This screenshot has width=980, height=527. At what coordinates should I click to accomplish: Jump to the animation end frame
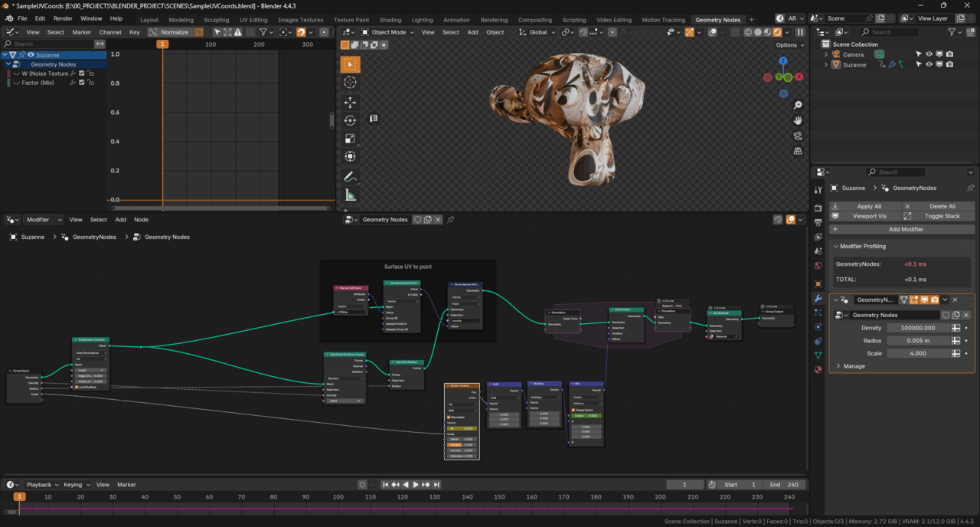pyautogui.click(x=436, y=485)
